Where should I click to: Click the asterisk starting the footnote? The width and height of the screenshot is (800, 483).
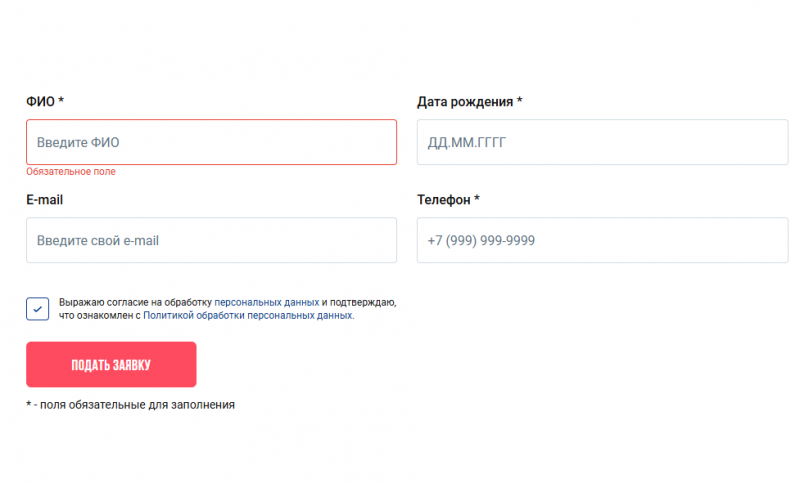[29, 404]
